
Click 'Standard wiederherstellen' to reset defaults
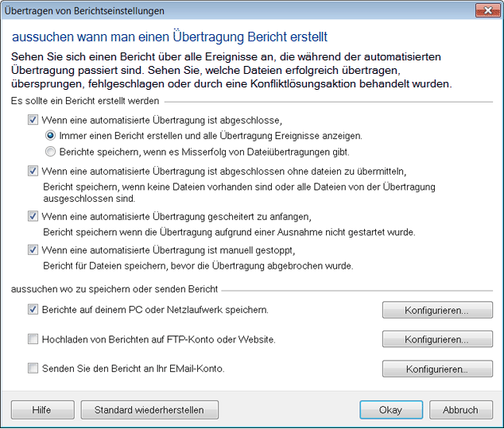tap(149, 410)
